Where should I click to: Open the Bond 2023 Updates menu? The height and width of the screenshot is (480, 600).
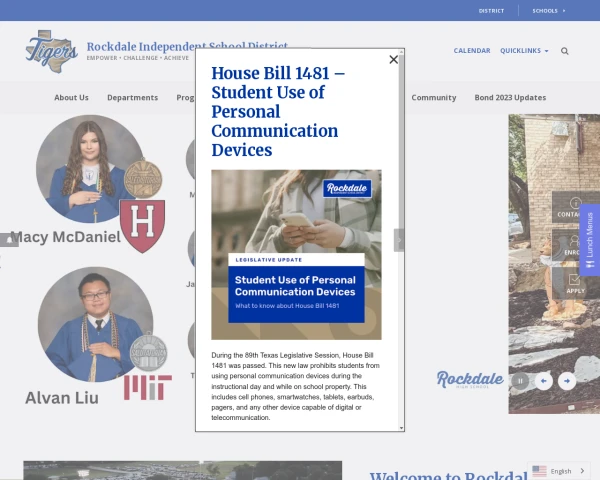[510, 98]
